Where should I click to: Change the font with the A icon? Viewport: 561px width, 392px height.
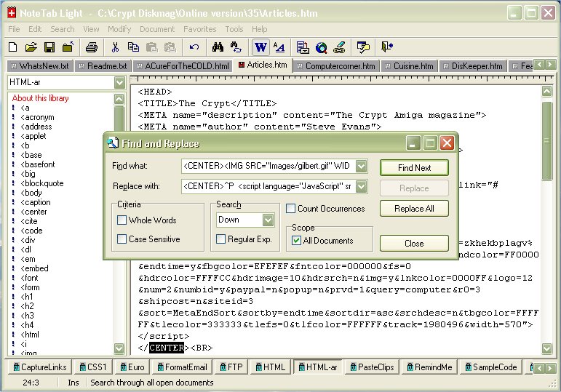(279, 47)
